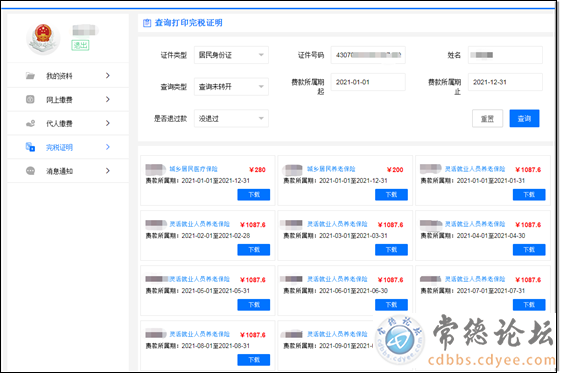Open 网上缴费 menu item
This screenshot has height=373, width=561.
click(x=68, y=99)
